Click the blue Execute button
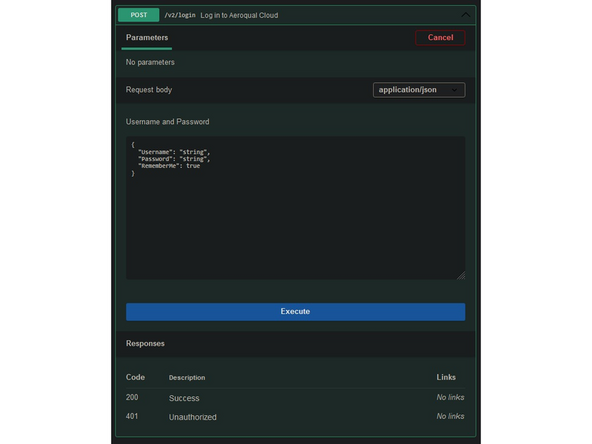Image resolution: width=592 pixels, height=444 pixels. point(296,311)
